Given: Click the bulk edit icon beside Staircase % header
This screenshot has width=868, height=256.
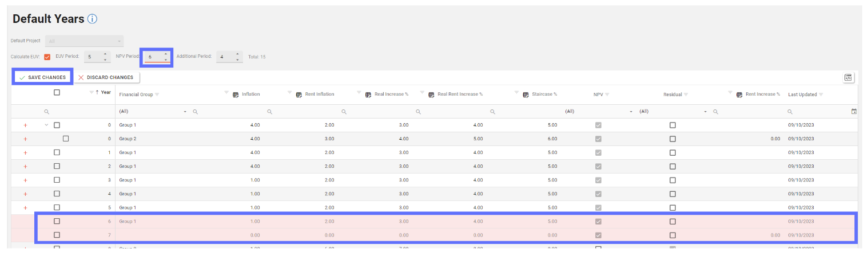Looking at the screenshot, I should [525, 94].
